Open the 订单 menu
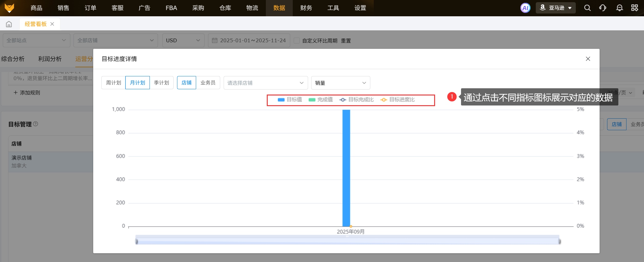 click(90, 8)
